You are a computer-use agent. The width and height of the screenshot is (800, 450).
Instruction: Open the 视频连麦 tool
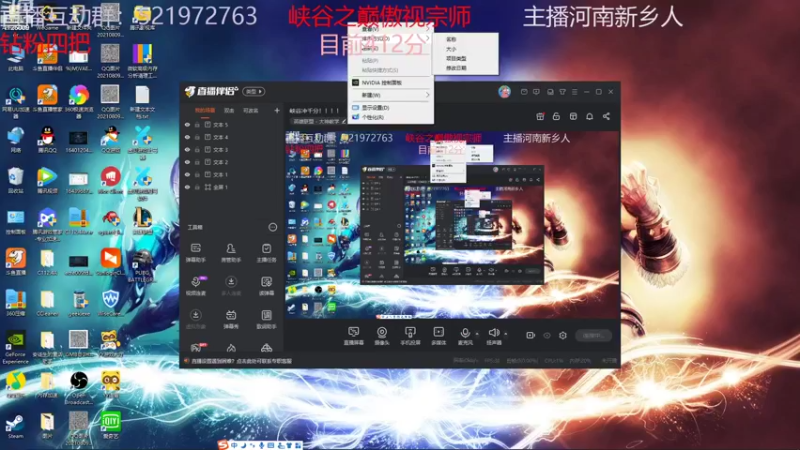point(195,286)
